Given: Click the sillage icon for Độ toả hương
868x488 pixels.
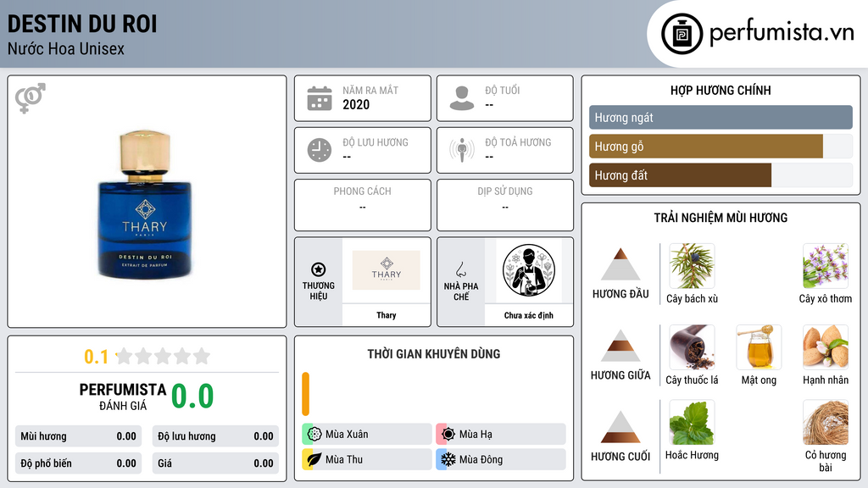Looking at the screenshot, I should [x=462, y=150].
